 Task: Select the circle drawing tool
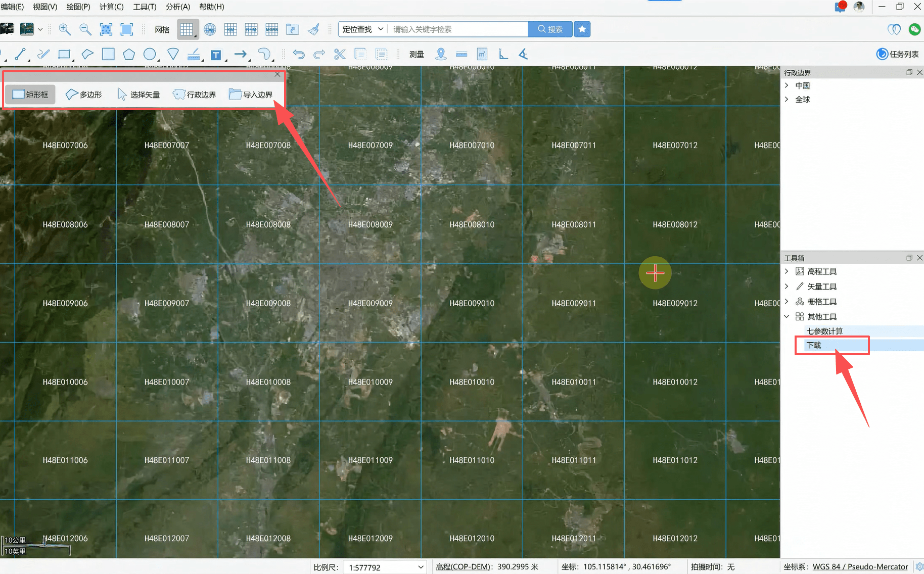(x=150, y=54)
